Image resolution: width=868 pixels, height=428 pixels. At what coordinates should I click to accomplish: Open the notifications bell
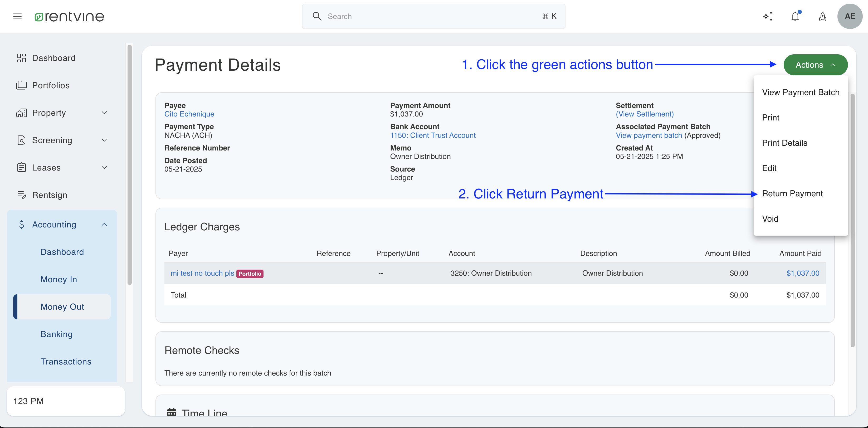796,16
